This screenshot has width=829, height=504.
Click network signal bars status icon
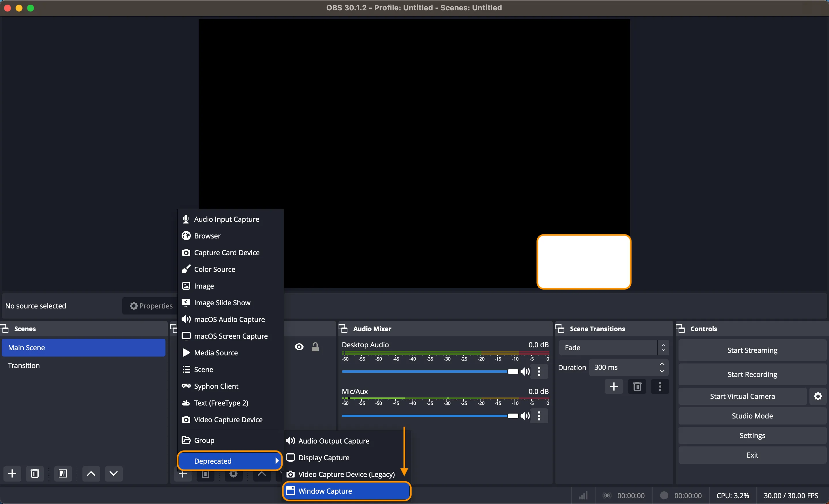point(583,495)
